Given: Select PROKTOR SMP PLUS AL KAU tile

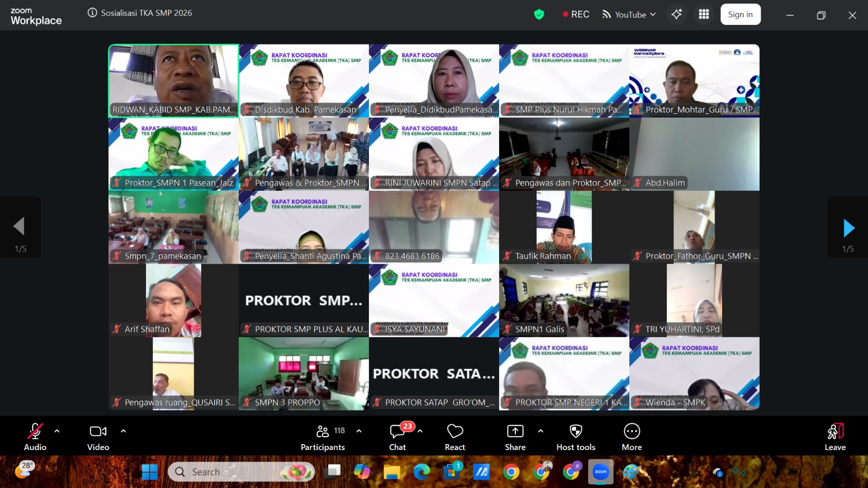Looking at the screenshot, I should [x=304, y=300].
